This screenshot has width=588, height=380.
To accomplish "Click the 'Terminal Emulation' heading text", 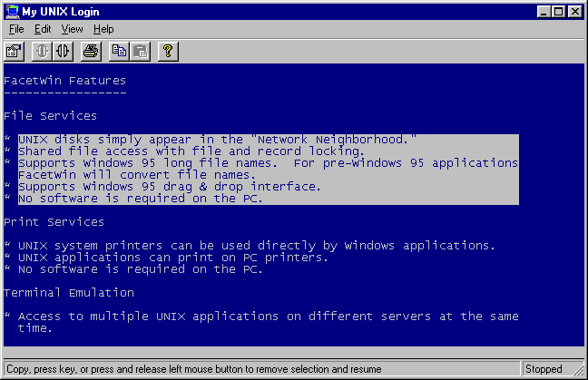I will click(x=69, y=292).
